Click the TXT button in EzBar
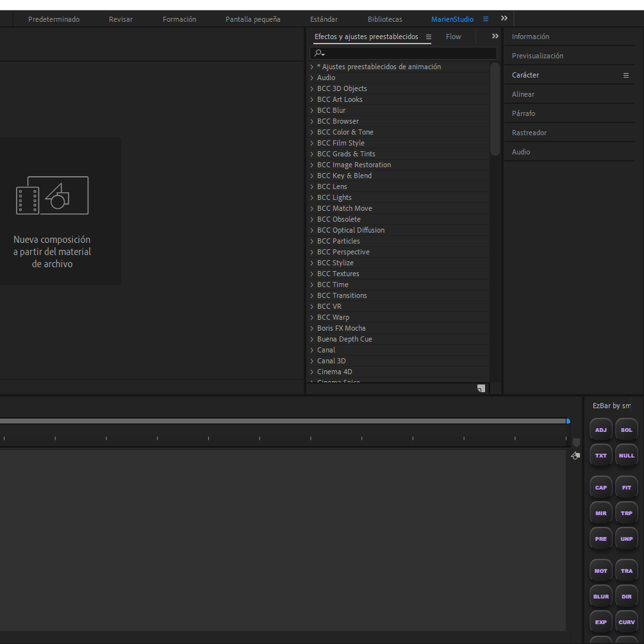The width and height of the screenshot is (644, 644). click(600, 455)
